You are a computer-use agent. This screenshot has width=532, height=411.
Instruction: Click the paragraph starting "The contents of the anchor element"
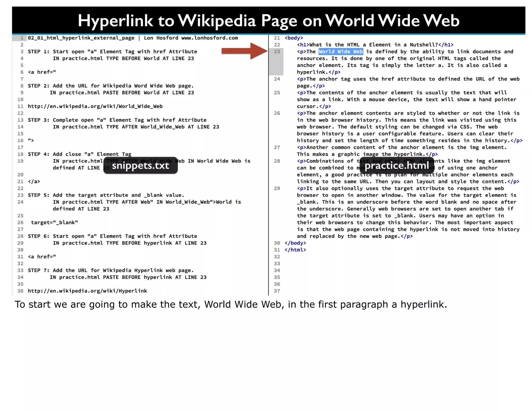coord(407,100)
